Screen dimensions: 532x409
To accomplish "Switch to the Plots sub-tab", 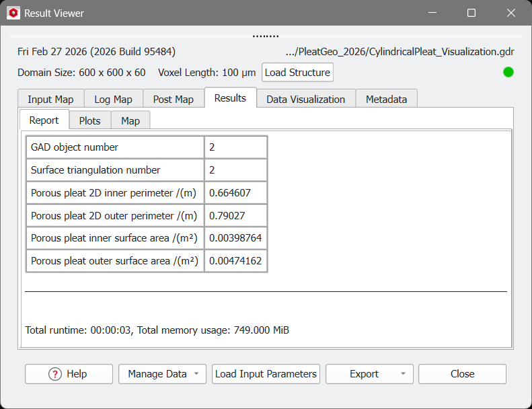I will [89, 120].
